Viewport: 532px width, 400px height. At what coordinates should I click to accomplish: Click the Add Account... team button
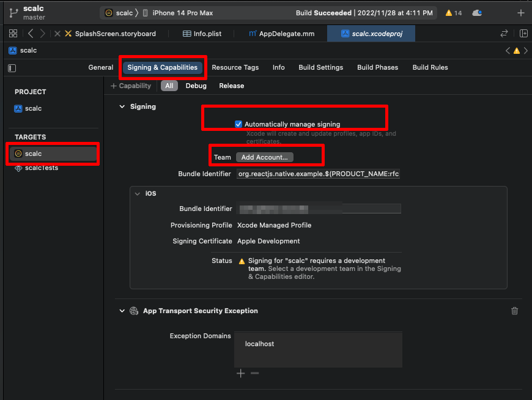pos(265,157)
